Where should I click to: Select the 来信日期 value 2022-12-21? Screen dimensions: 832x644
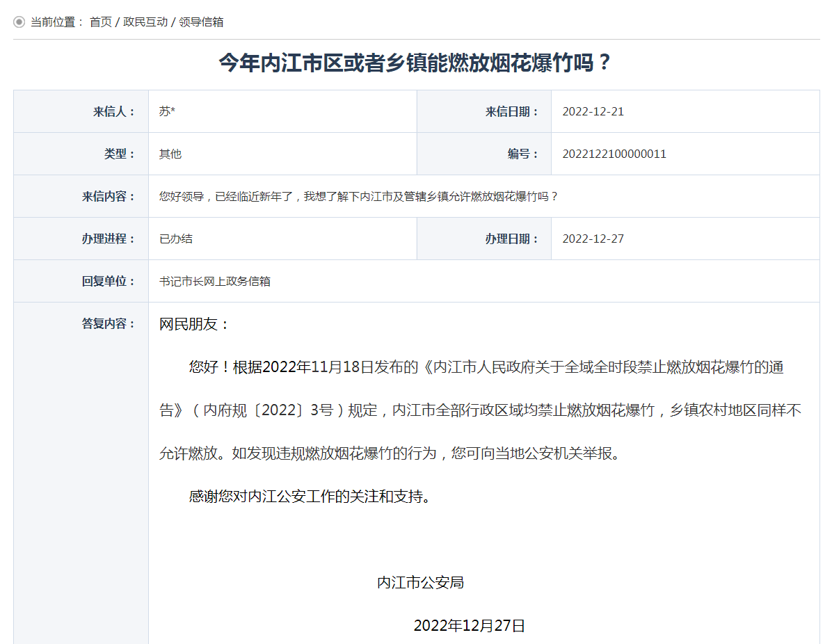[x=593, y=111]
